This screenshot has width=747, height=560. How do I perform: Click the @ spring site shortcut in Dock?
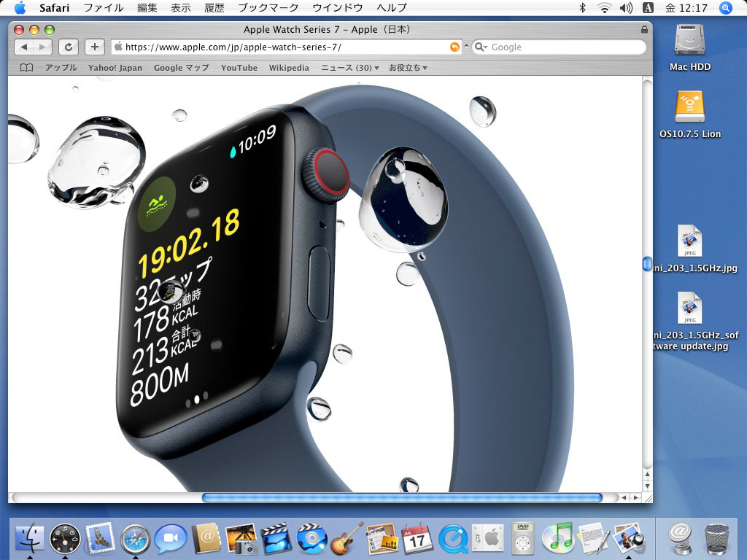click(x=681, y=539)
